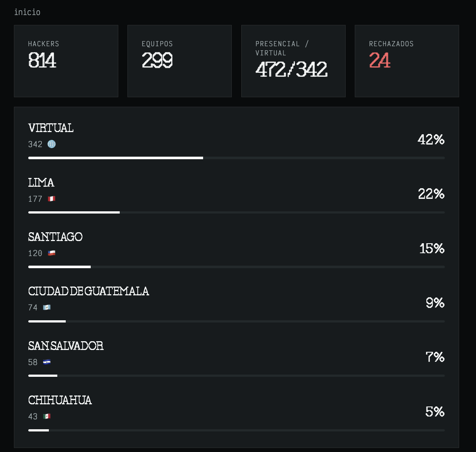
Task: Click the El Salvador flag icon
Action: tap(47, 362)
